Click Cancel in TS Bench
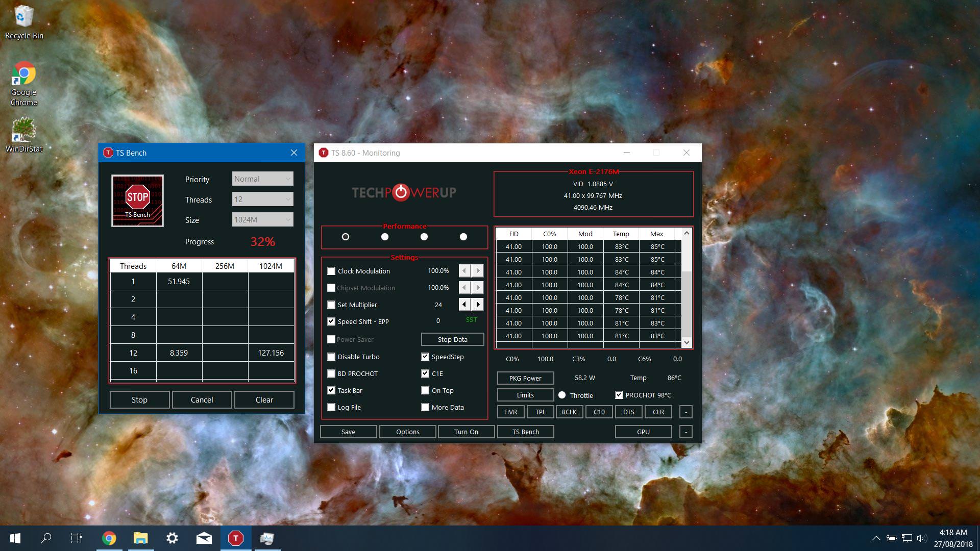The image size is (980, 551). click(x=202, y=399)
